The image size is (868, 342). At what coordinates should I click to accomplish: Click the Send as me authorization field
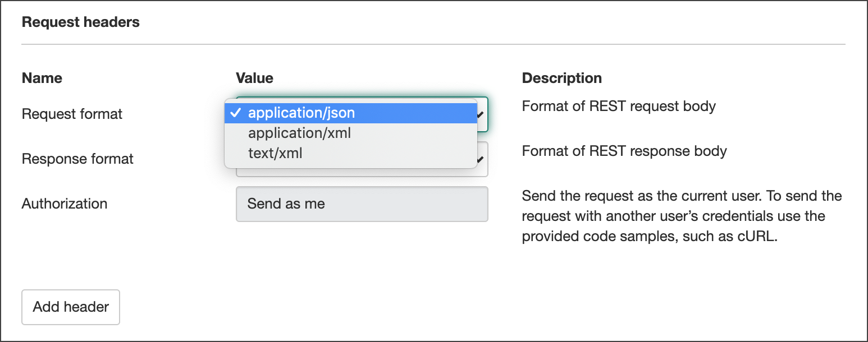pos(362,204)
